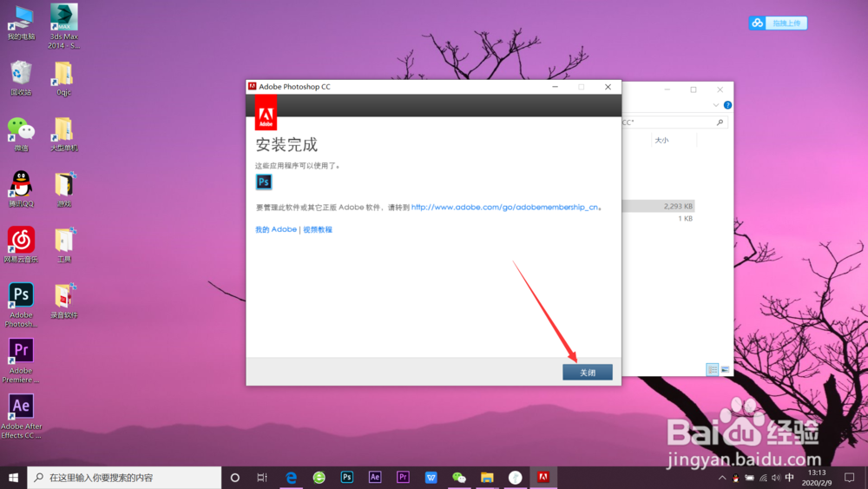Select the 我的电脑 desktop icon
This screenshot has height=489, width=868.
tap(21, 23)
